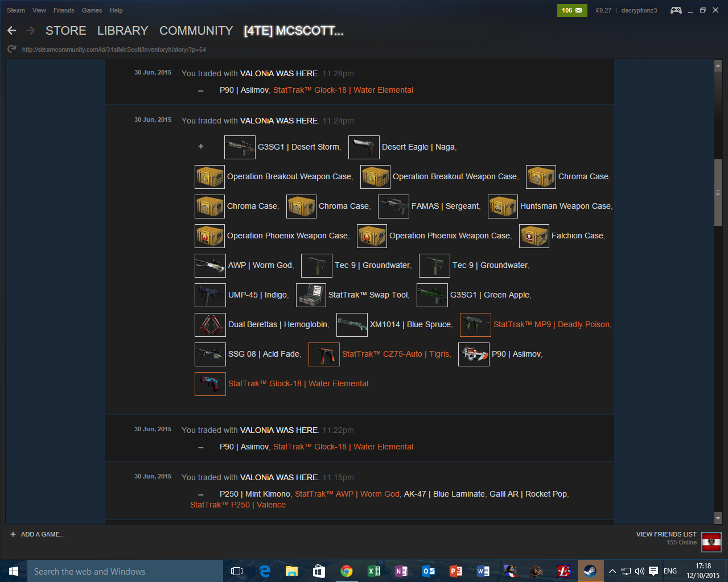Click the Falchion Case item icon
The height and width of the screenshot is (582, 728).
(x=534, y=236)
